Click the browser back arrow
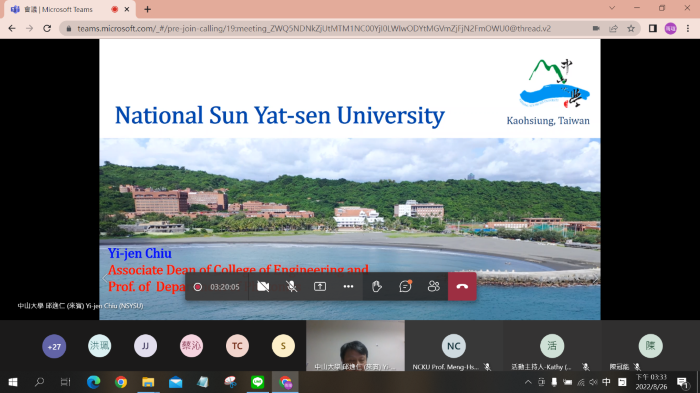The height and width of the screenshot is (393, 700). [12, 28]
